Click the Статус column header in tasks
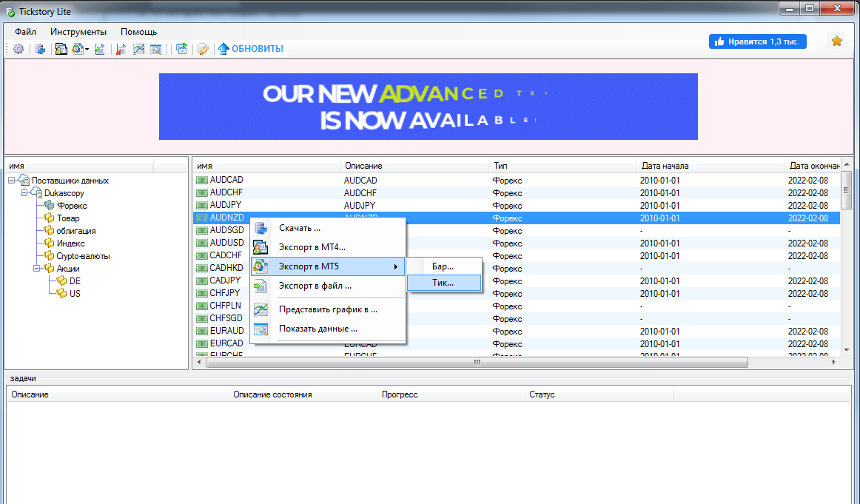 [x=599, y=394]
